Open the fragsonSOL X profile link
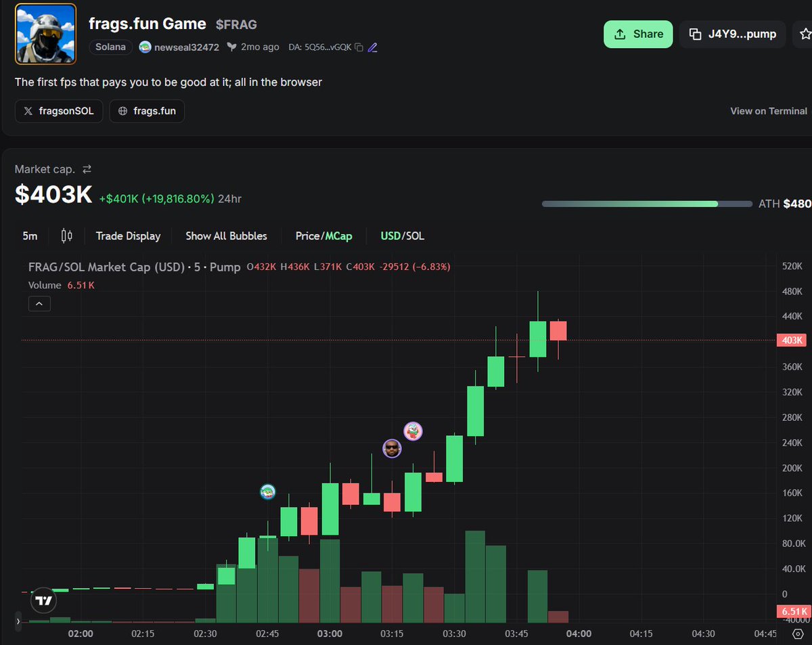The height and width of the screenshot is (645, 812). coord(59,111)
